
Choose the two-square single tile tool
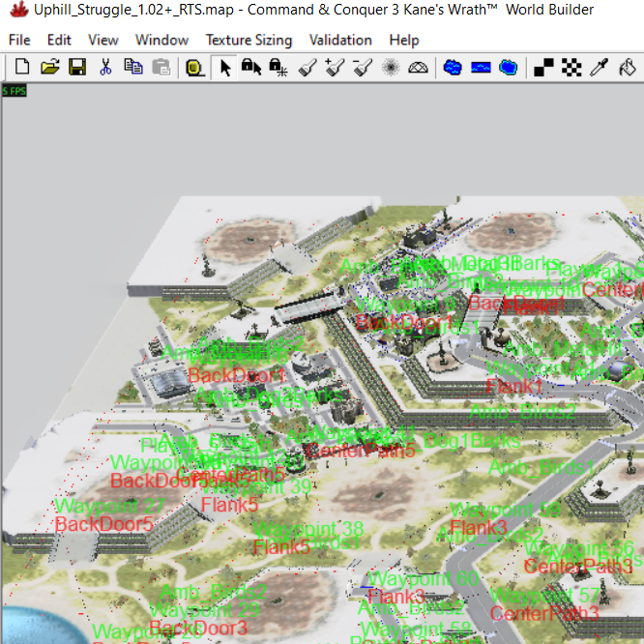click(x=543, y=67)
